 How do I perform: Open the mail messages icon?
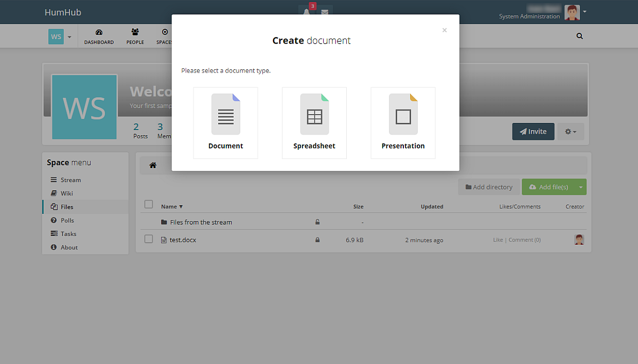(324, 11)
